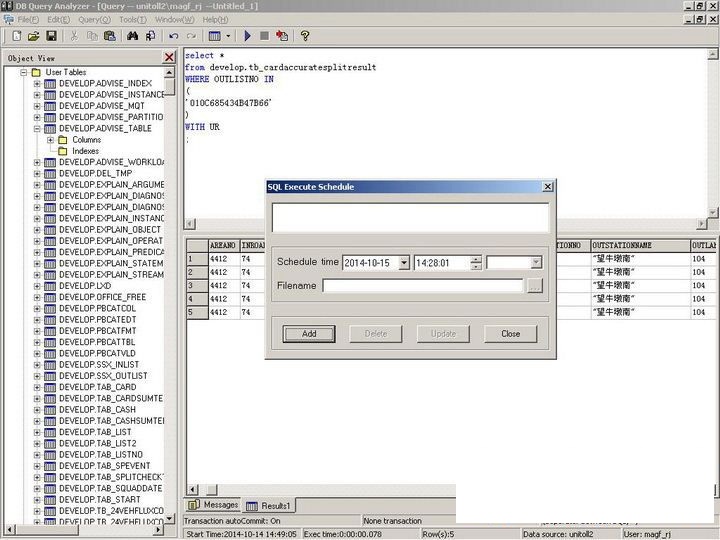
Task: Expand the Columns folder
Action: click(x=51, y=140)
